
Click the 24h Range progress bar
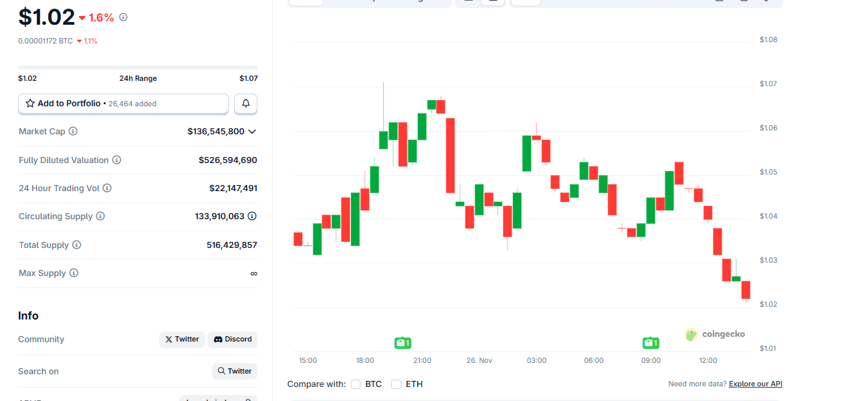138,68
